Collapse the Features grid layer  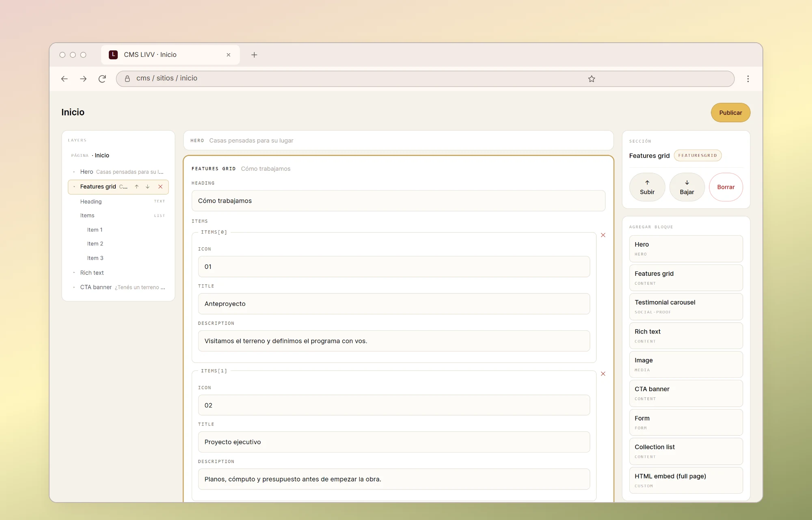[x=74, y=187]
